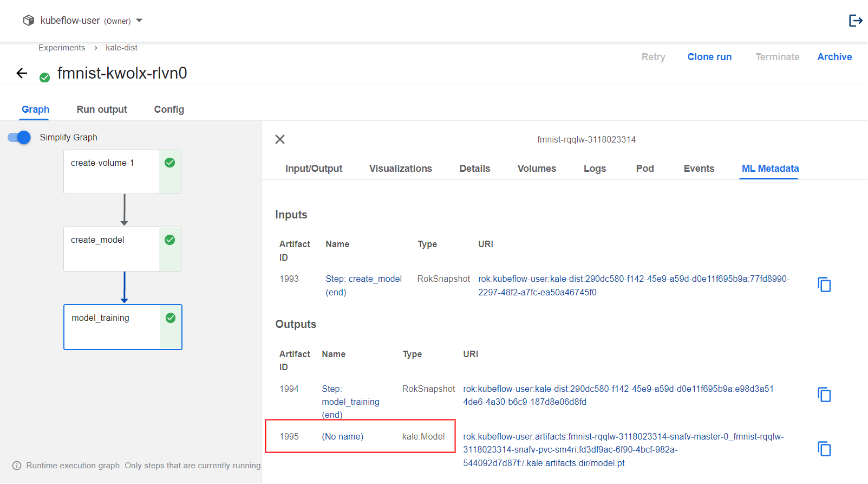Switch to the Graph tab
The height and width of the screenshot is (484, 868).
35,109
